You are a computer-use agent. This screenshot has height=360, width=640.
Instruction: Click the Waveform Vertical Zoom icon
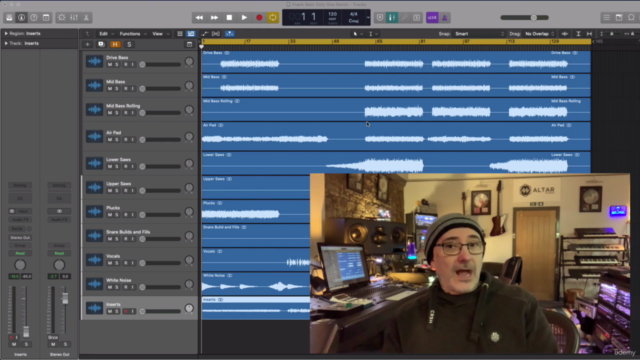click(565, 34)
